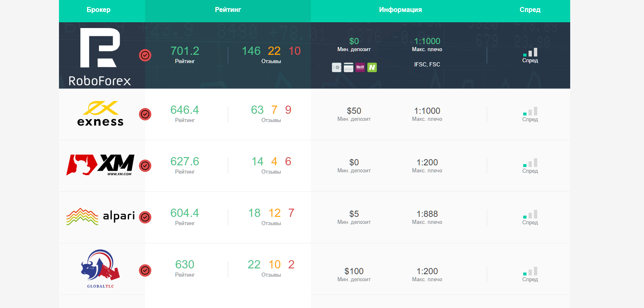
Task: Open Alpari 18 positive reviews
Action: [254, 213]
